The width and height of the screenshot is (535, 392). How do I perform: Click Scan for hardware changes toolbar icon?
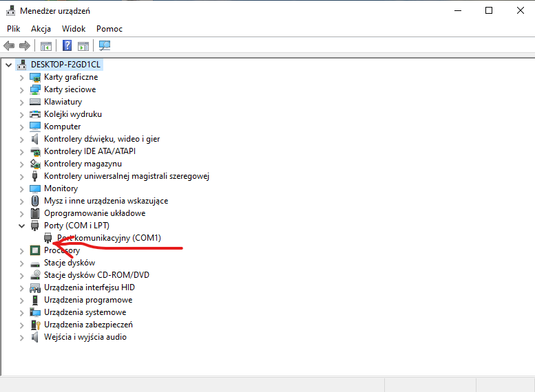pos(104,46)
